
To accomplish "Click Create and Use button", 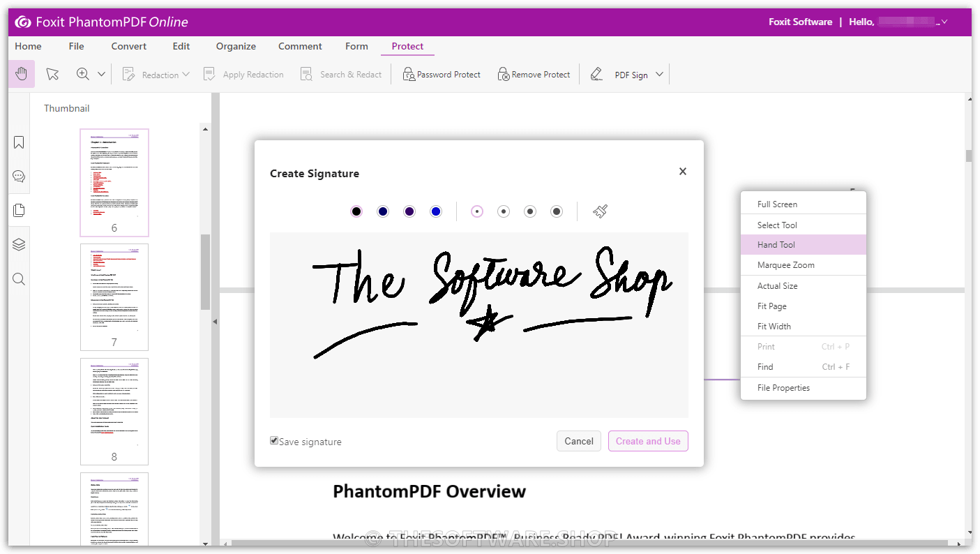I will (648, 441).
